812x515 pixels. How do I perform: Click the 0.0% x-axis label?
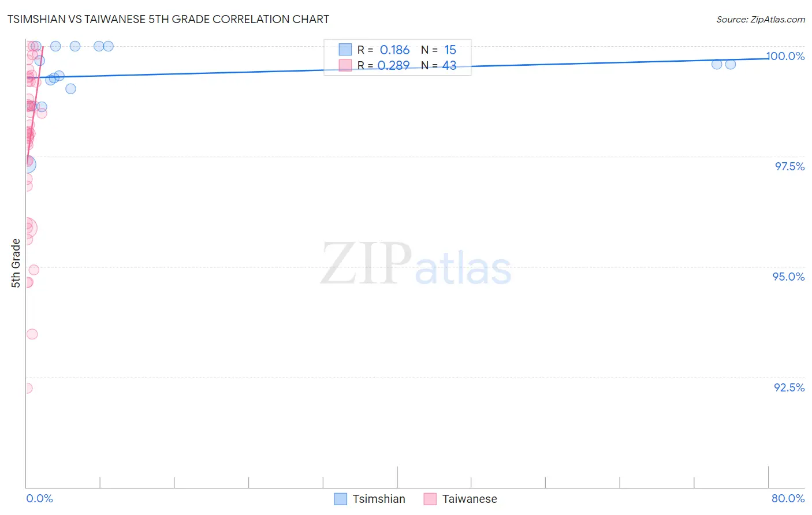pos(39,498)
